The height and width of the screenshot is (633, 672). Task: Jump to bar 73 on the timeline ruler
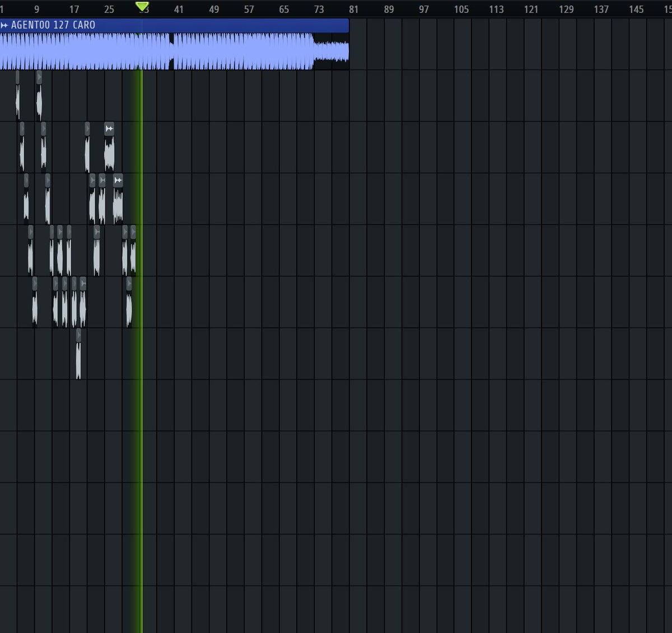319,10
